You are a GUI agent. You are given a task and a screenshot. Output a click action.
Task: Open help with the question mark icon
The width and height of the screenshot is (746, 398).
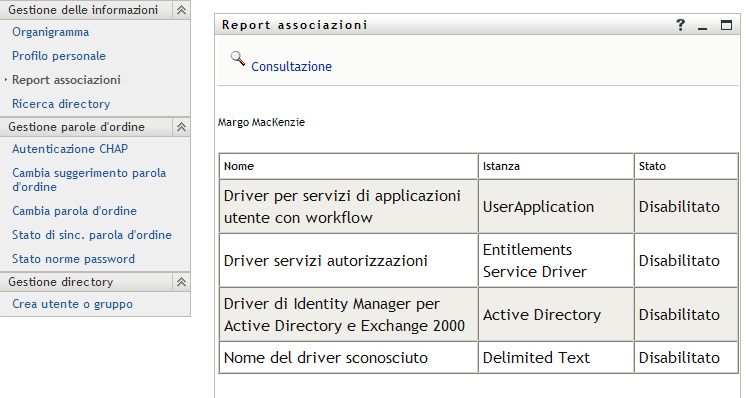(681, 25)
